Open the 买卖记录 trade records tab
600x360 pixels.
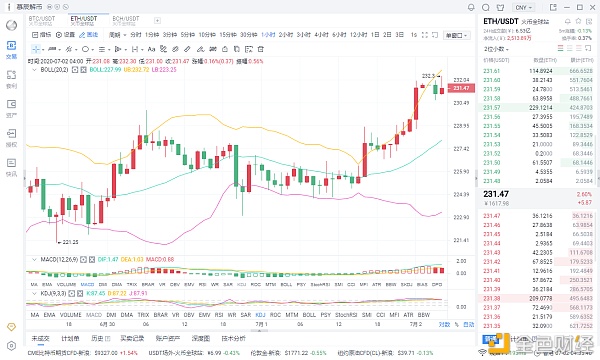click(132, 338)
